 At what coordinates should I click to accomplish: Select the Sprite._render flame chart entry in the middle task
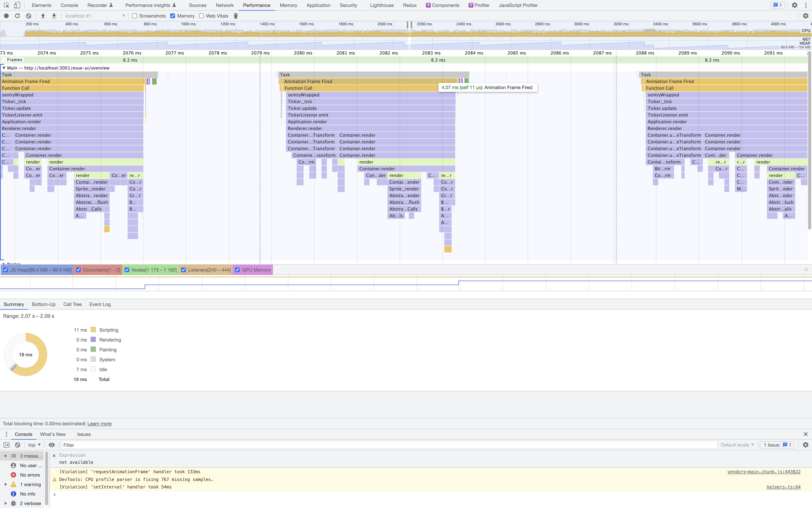(404, 189)
